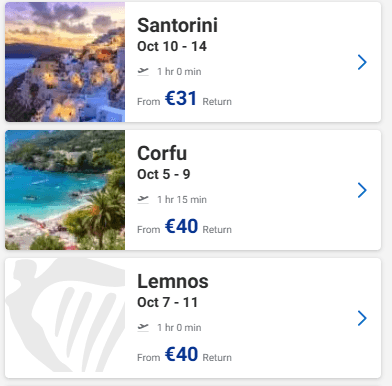392x386 pixels.
Task: Select the Corfu destination title
Action: 162,153
